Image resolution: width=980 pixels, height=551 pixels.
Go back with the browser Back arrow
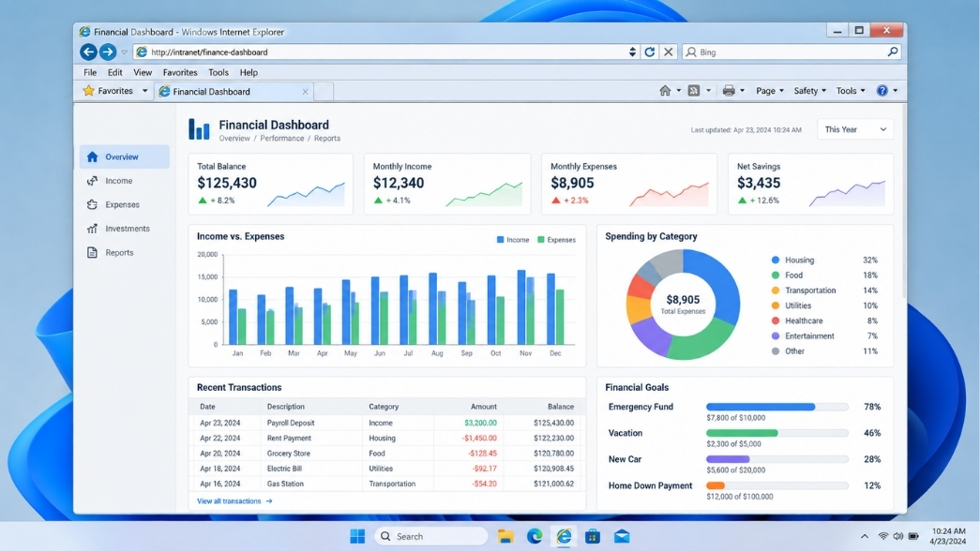click(88, 52)
